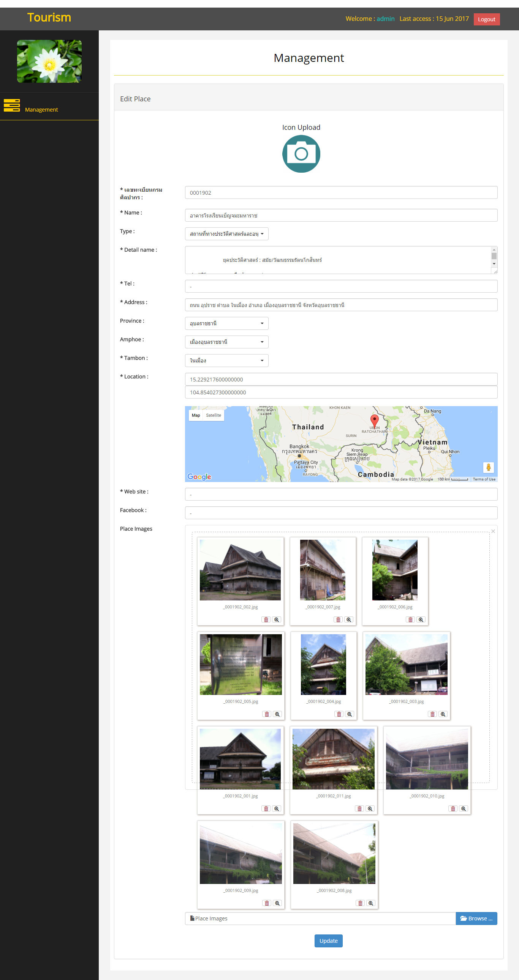Viewport: 519px width, 980px height.
Task: Click Browse to select place images
Action: 476,919
